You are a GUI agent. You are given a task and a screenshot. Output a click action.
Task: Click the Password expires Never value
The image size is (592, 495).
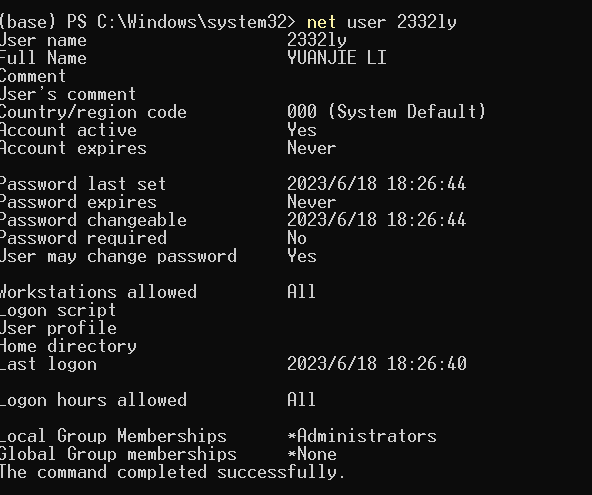[311, 202]
